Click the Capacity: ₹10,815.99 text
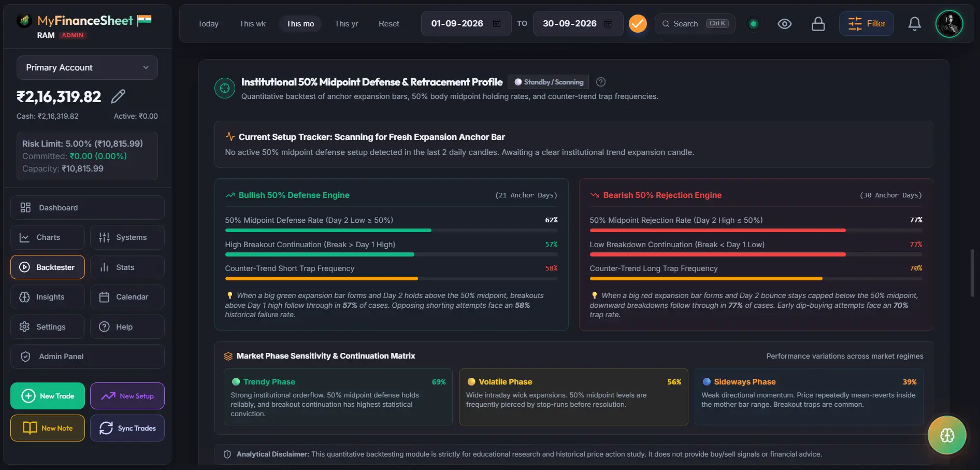The image size is (980, 470). click(x=63, y=168)
